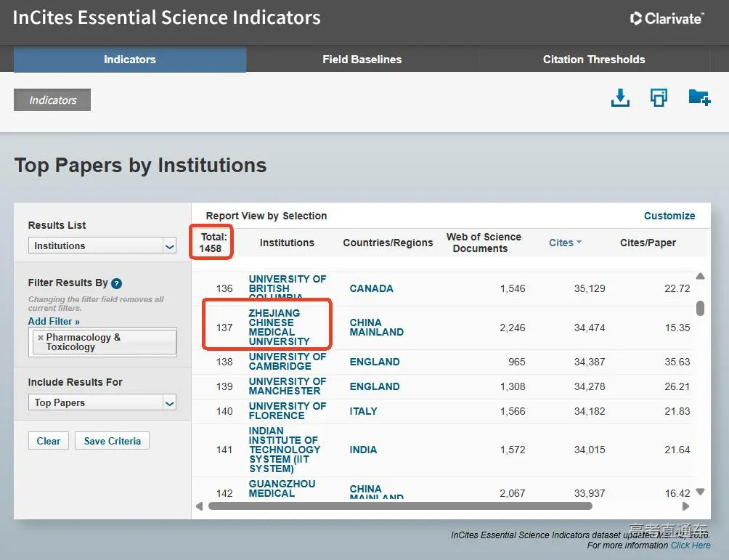Image resolution: width=729 pixels, height=560 pixels.
Task: Click the Clear button
Action: point(49,441)
